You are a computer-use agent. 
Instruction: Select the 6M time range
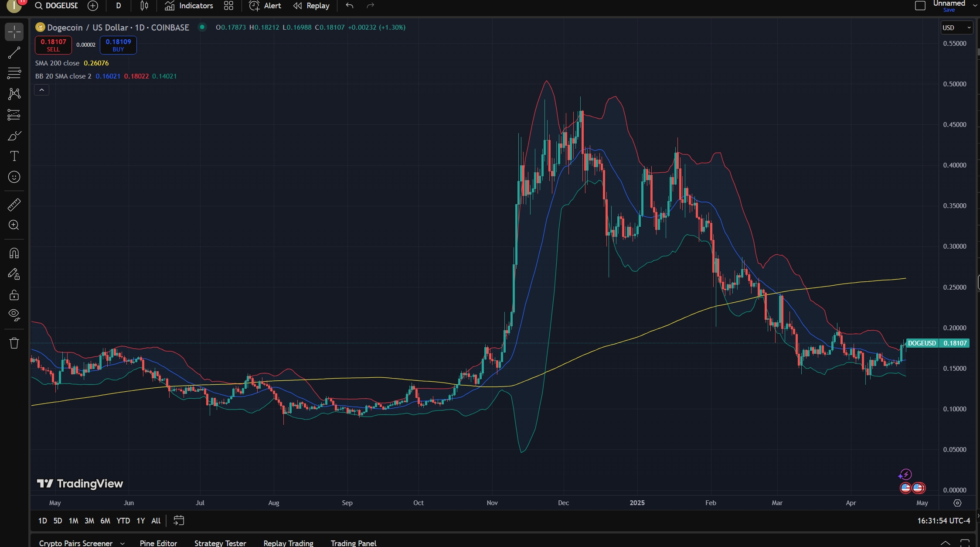coord(105,520)
